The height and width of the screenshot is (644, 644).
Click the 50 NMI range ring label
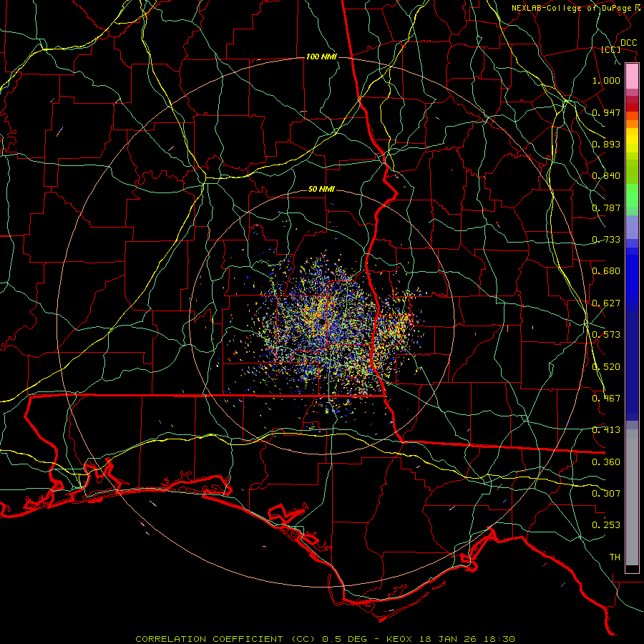(321, 189)
